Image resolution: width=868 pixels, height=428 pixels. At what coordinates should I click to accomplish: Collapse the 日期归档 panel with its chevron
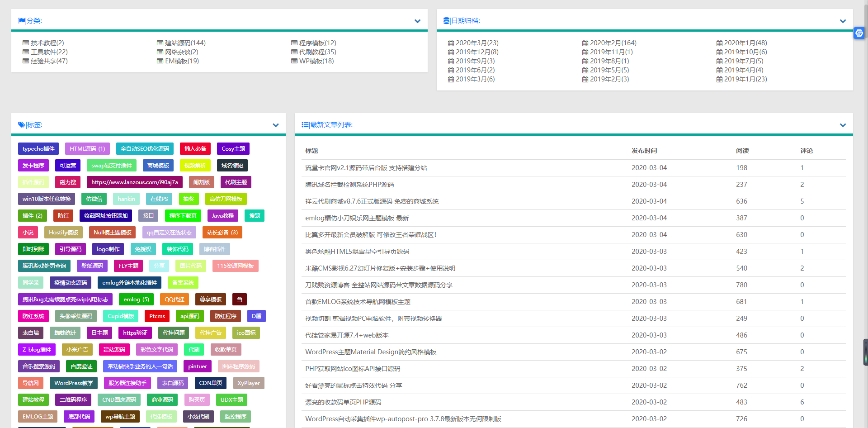(x=843, y=21)
